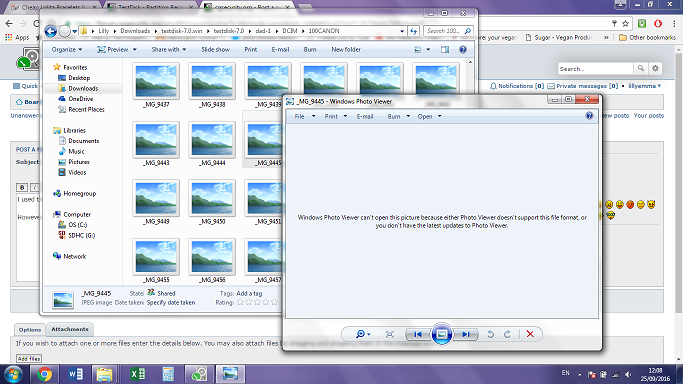Click Add files button in browser page
The height and width of the screenshot is (384, 683).
29,359
